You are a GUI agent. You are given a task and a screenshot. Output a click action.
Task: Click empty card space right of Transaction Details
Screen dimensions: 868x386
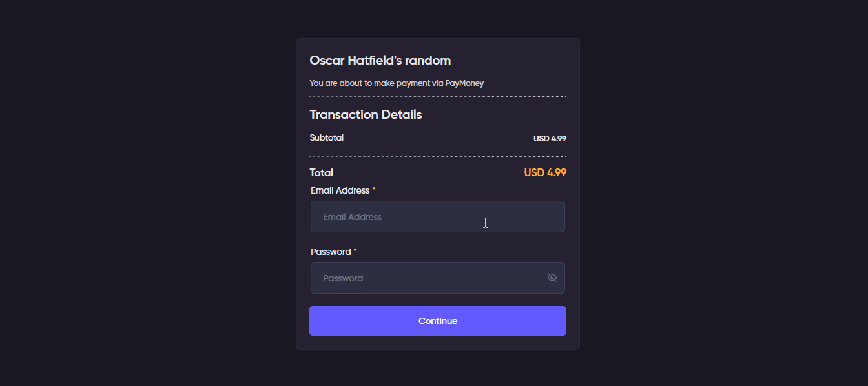504,115
